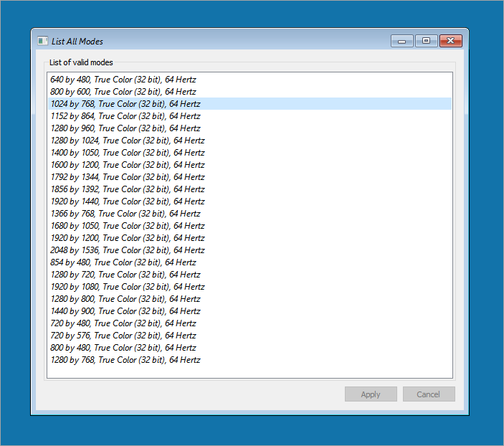504x446 pixels.
Task: Select 854 by 480 mode
Action: pos(249,262)
